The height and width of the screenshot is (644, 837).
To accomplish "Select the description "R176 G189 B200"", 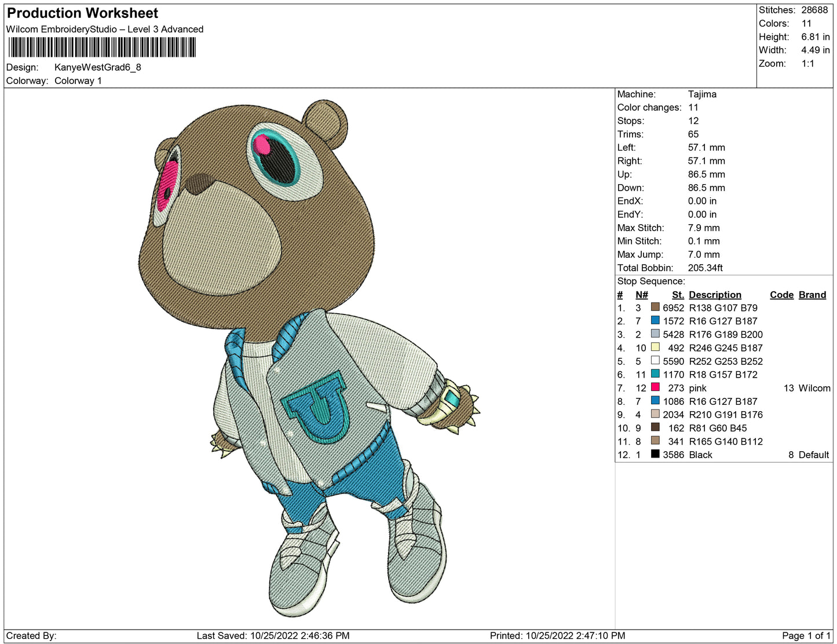I will click(726, 334).
